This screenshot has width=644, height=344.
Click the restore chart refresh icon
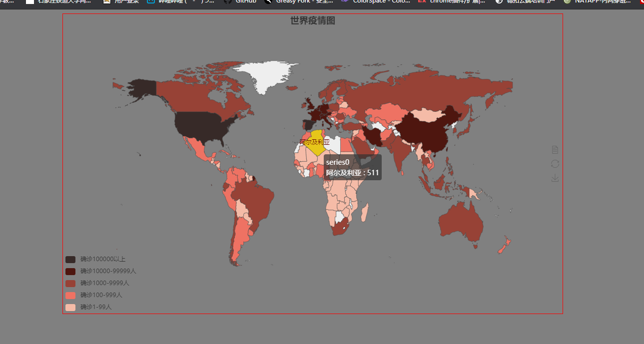point(555,164)
